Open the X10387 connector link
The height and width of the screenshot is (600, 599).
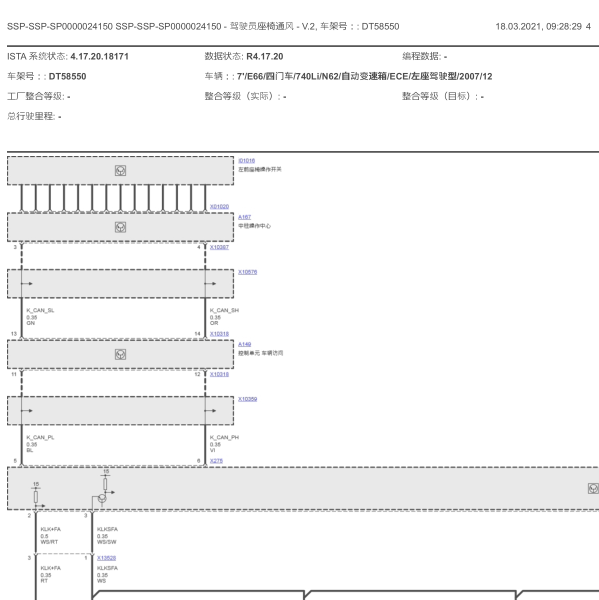click(x=219, y=247)
